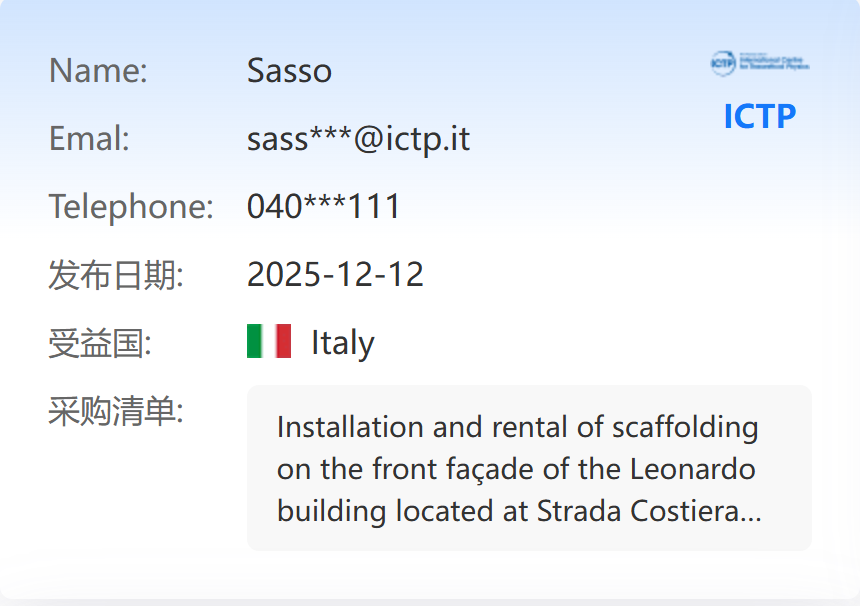Click the Italy country name

tap(342, 342)
